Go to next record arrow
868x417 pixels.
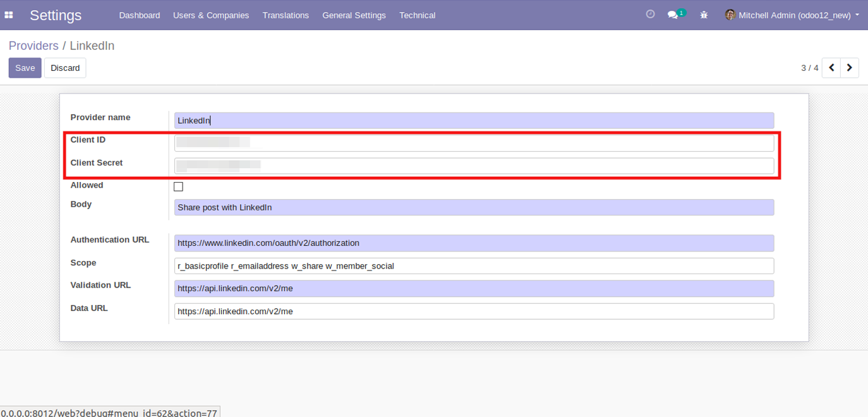click(x=849, y=68)
